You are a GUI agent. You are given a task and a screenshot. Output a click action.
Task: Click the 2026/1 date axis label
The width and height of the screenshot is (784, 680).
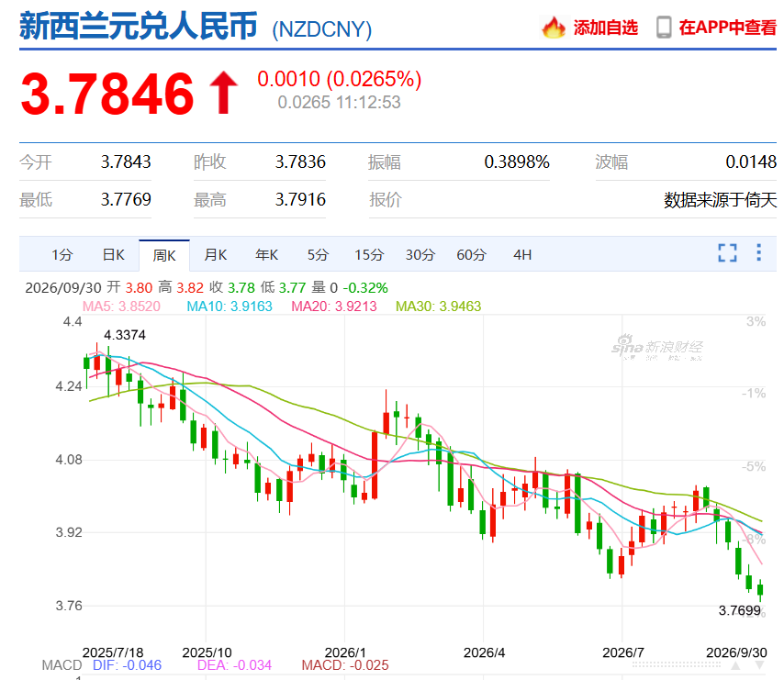point(345,652)
